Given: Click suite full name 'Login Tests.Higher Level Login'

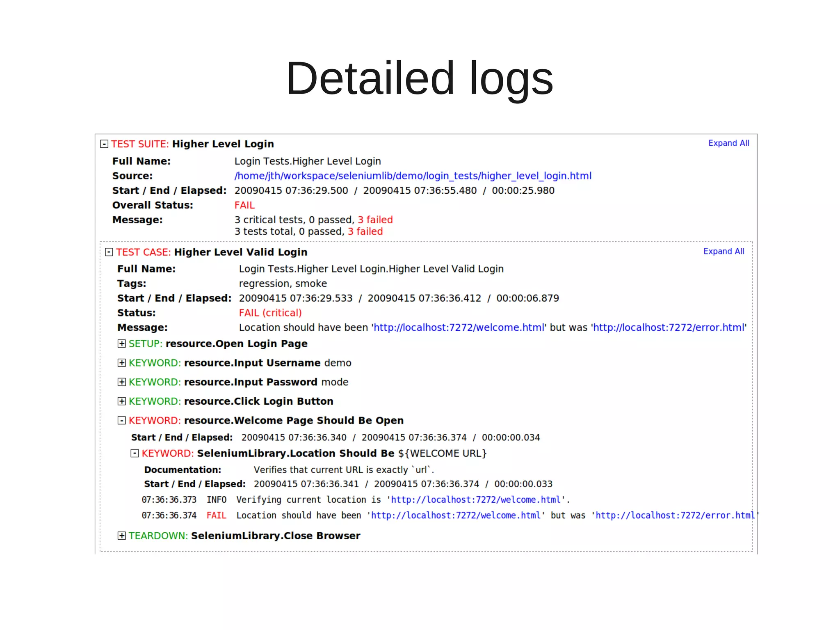Looking at the screenshot, I should tap(308, 161).
